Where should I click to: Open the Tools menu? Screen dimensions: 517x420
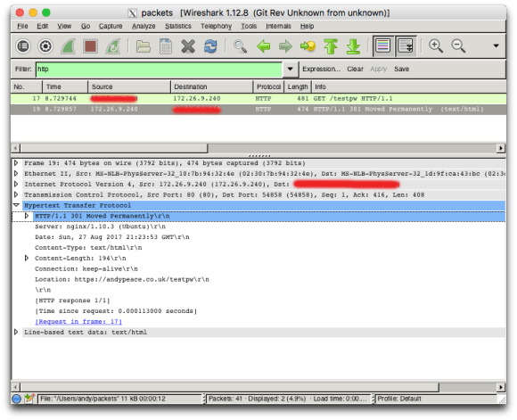(249, 26)
